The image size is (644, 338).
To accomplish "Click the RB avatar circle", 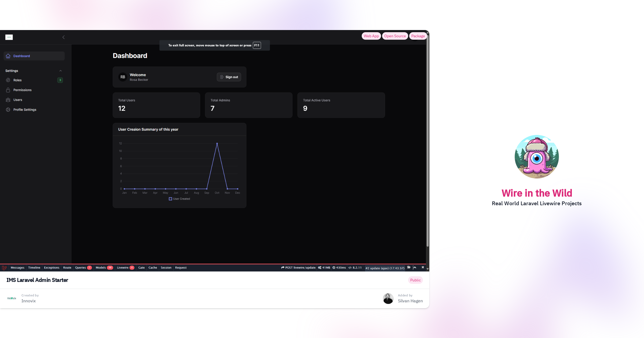I will (123, 77).
